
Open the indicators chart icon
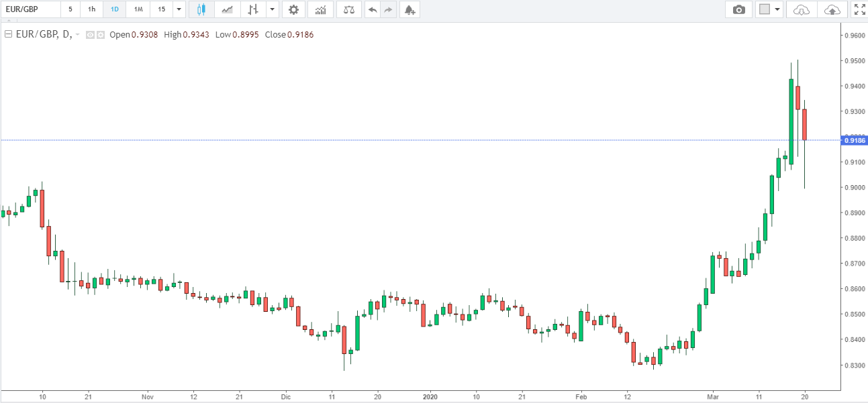coord(321,9)
